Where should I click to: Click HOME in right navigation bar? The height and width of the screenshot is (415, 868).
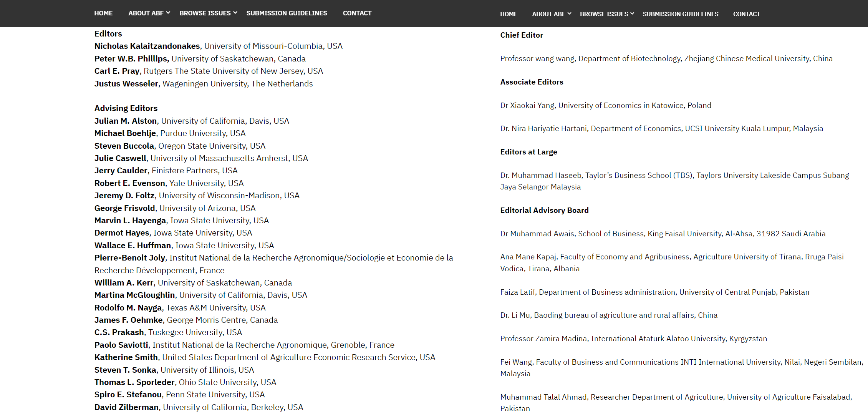509,14
